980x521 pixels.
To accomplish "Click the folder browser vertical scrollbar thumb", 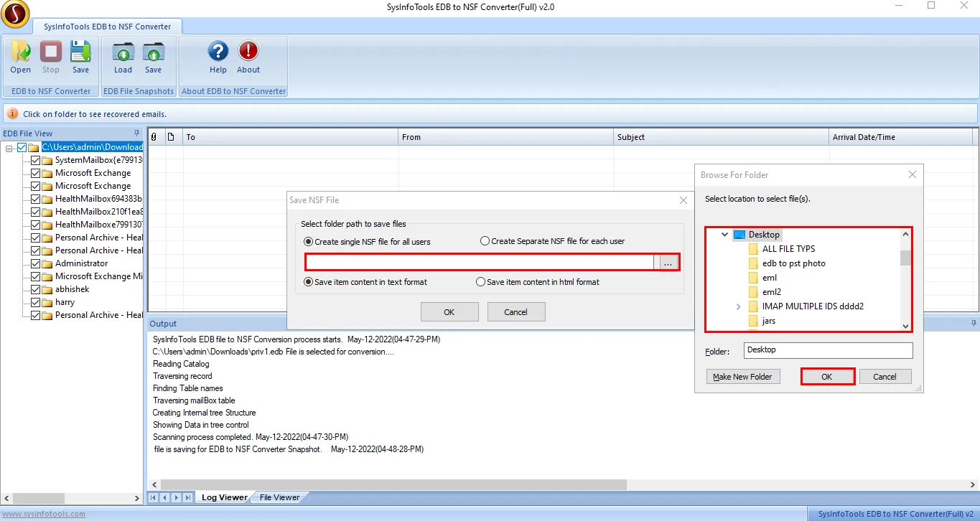I will click(906, 258).
